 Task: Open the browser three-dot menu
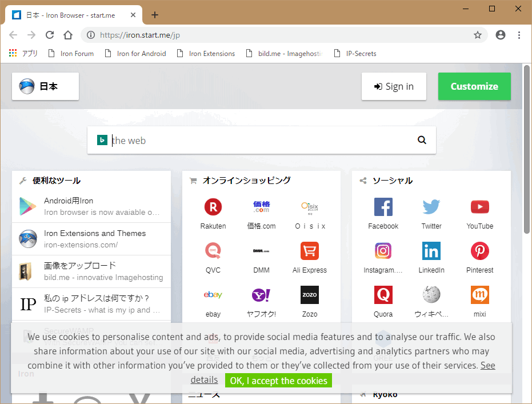pos(519,35)
